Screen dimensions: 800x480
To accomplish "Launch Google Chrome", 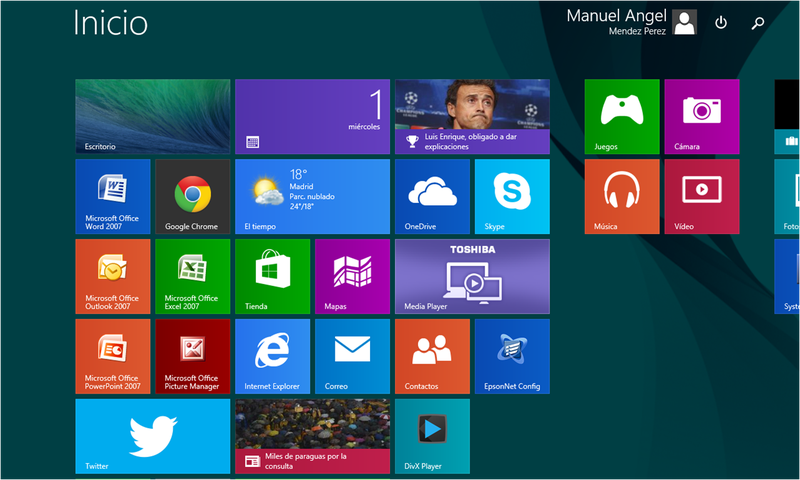I will (192, 196).
